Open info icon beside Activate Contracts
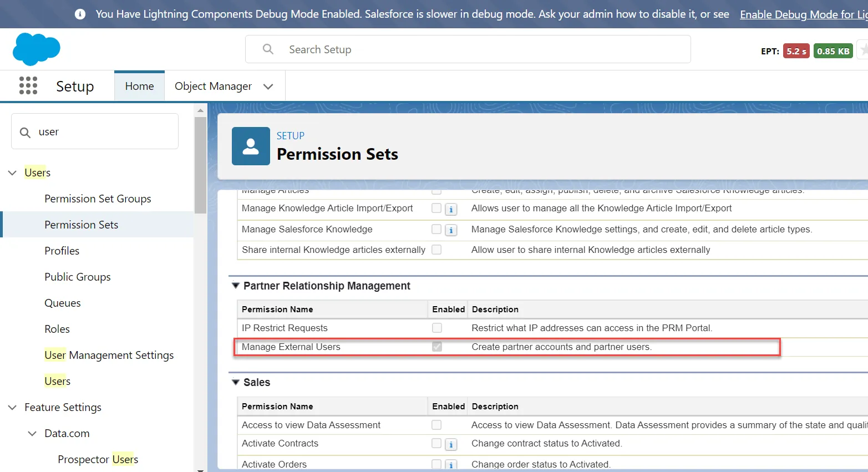 pyautogui.click(x=451, y=444)
